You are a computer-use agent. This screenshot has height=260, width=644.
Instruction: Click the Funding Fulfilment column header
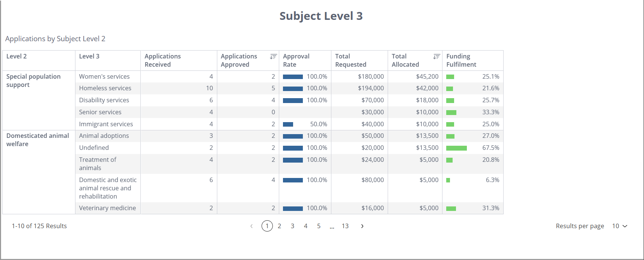[461, 60]
